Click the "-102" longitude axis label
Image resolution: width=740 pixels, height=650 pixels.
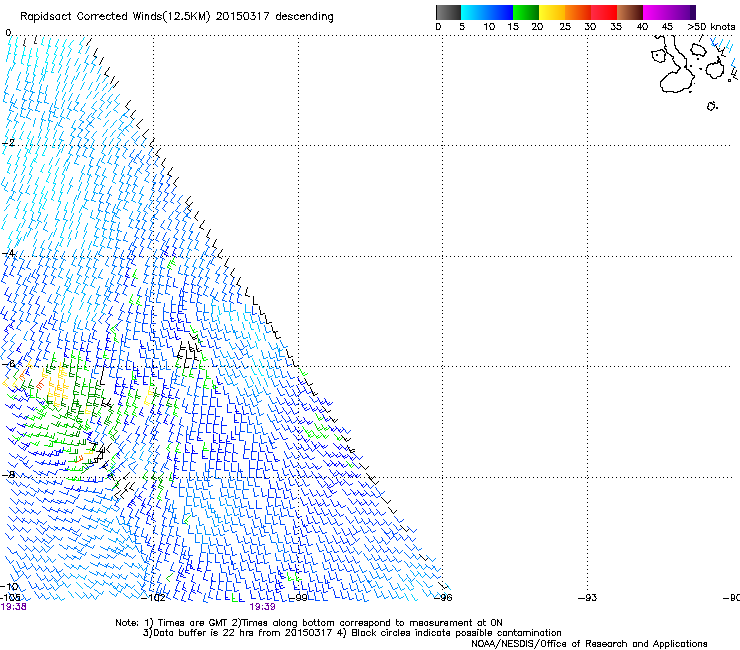[x=153, y=598]
